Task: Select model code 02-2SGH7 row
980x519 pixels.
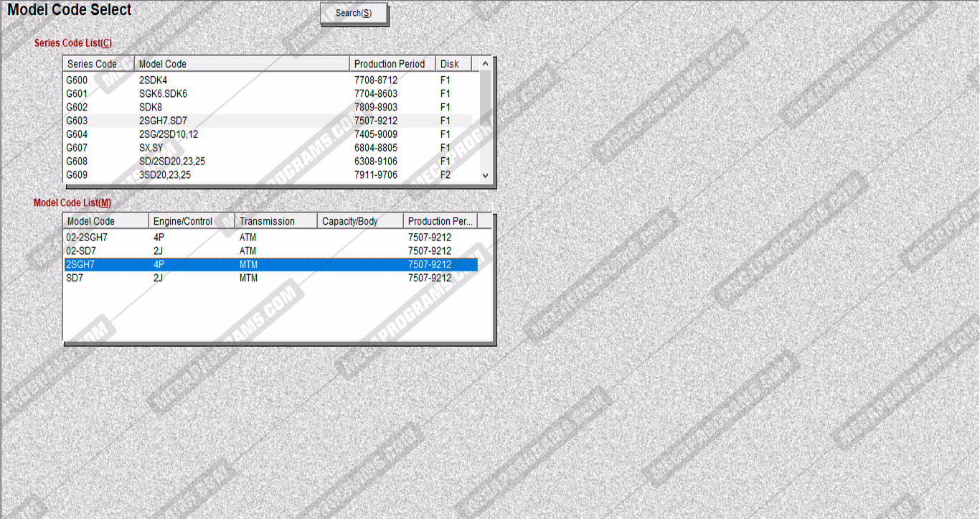Action: click(215, 238)
